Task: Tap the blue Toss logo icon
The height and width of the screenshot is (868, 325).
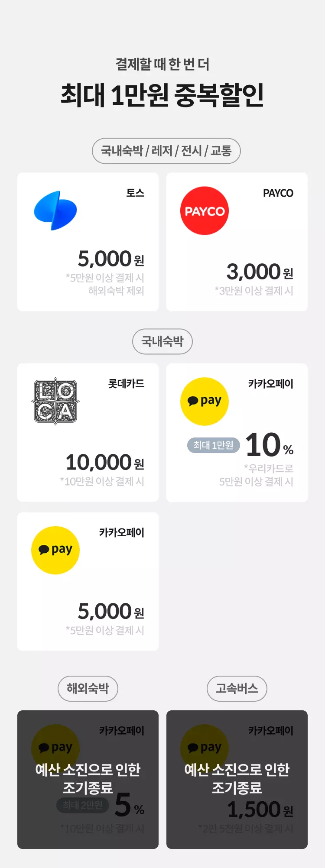Action: coord(55,211)
